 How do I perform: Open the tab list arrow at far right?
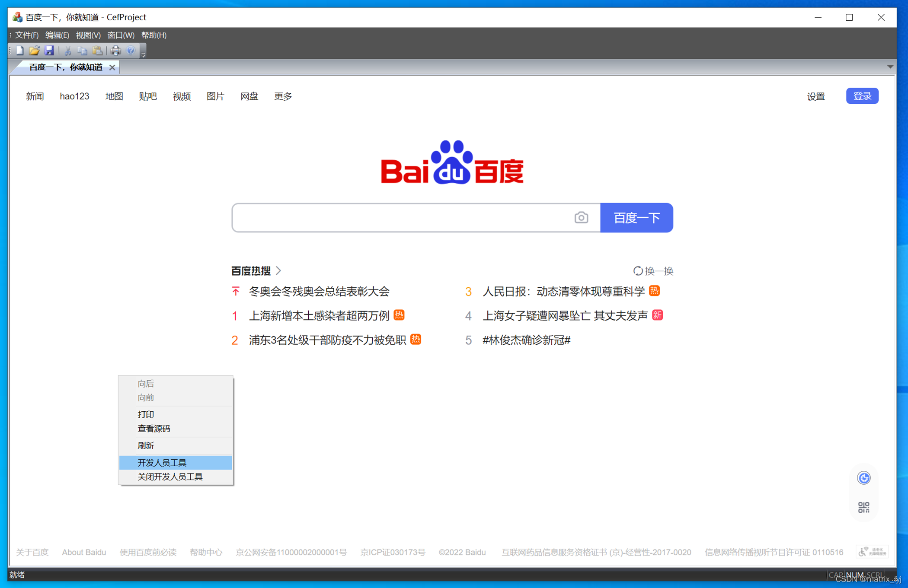click(x=890, y=67)
